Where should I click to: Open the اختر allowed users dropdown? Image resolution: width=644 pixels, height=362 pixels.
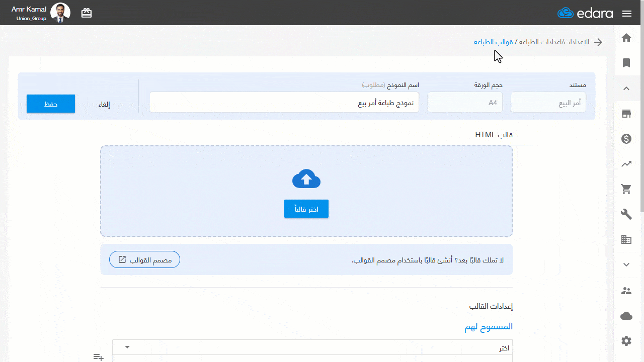[312, 347]
